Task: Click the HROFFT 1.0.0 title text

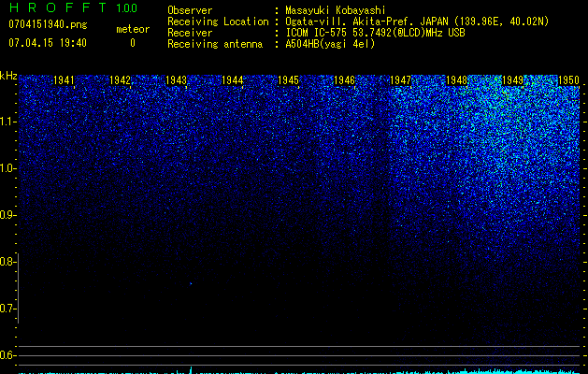Action: tap(73, 7)
